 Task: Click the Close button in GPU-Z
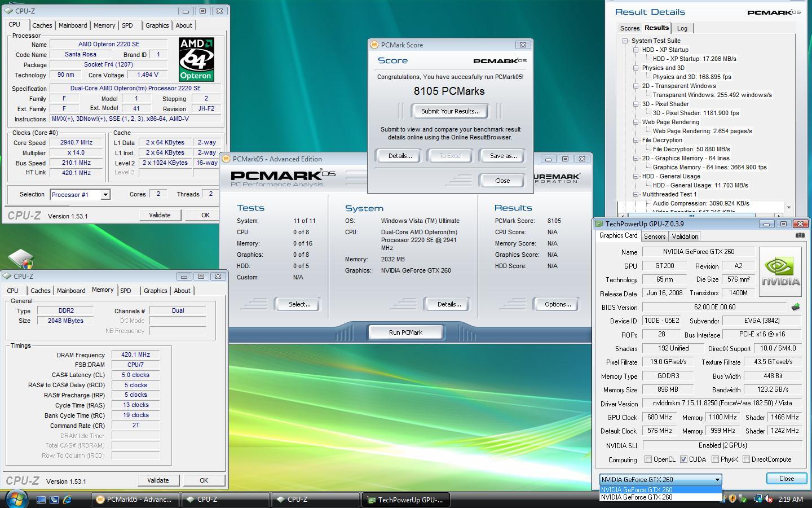(786, 479)
